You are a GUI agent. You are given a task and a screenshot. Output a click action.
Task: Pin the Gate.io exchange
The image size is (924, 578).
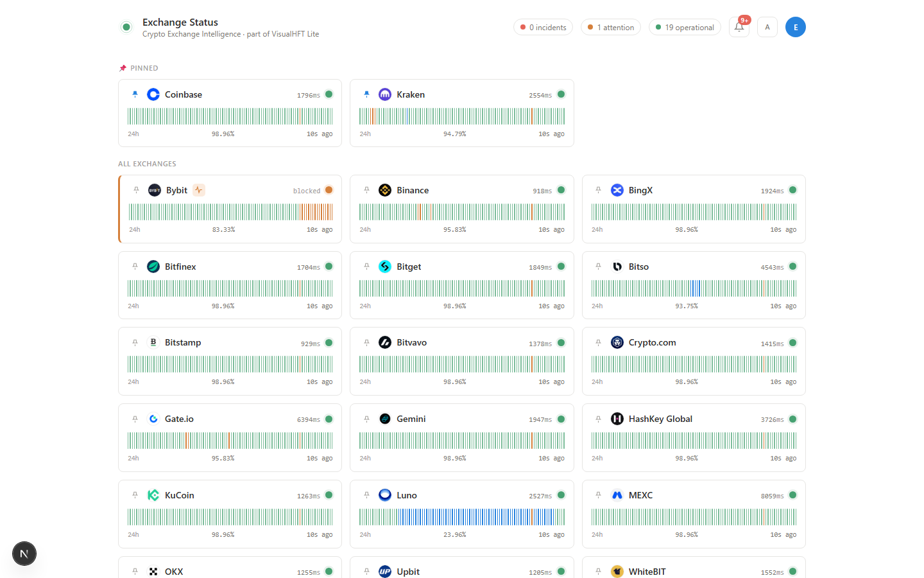(x=135, y=419)
